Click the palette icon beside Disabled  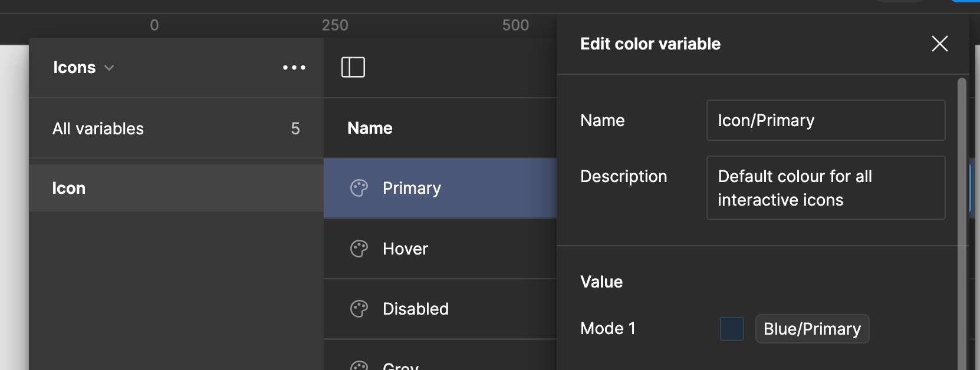point(359,309)
